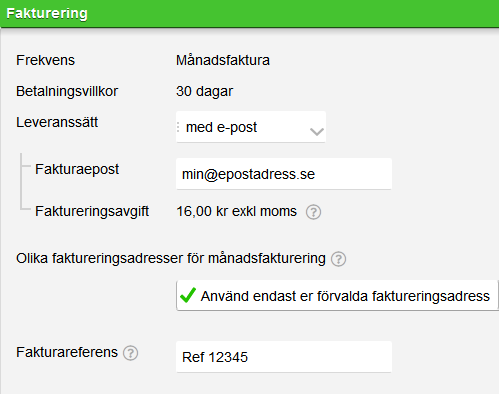This screenshot has height=394, width=499.
Task: Show help for Fakturareferens field
Action: 130,353
